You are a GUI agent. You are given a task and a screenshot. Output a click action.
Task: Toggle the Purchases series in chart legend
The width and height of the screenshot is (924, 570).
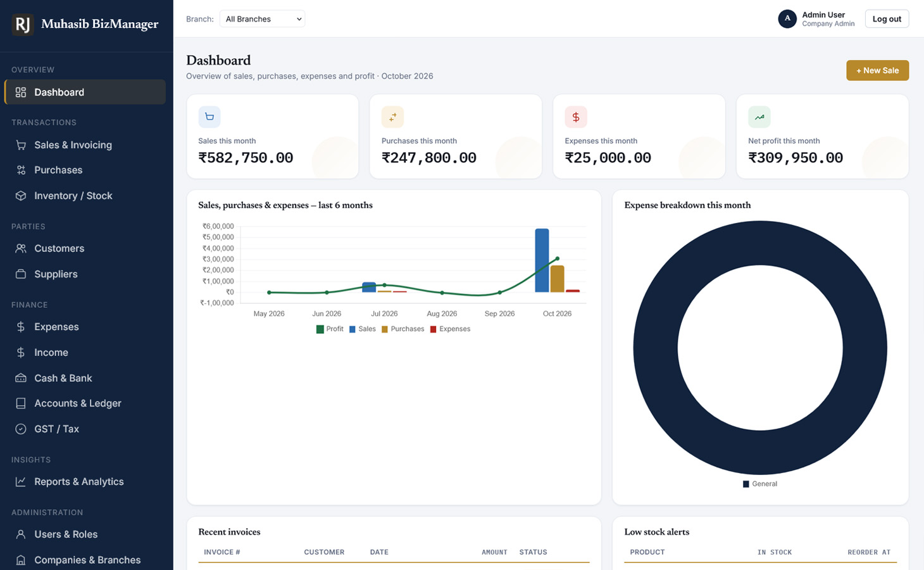click(x=403, y=329)
